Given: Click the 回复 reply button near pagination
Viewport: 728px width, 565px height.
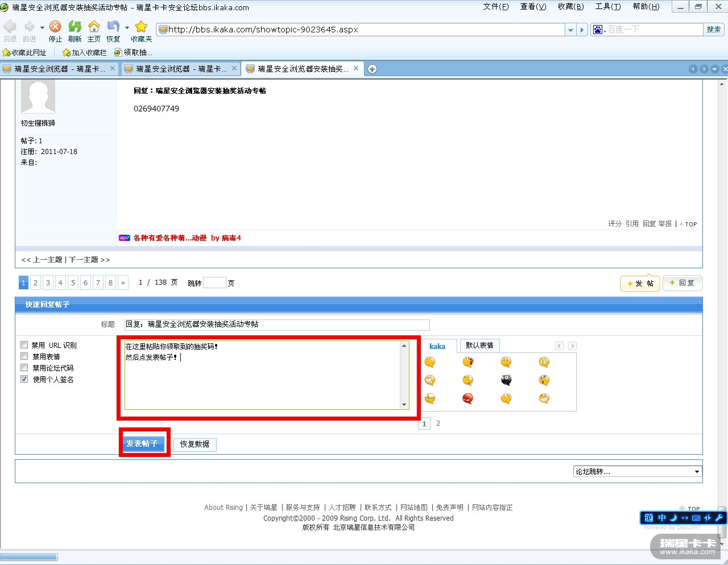Looking at the screenshot, I should click(x=682, y=283).
